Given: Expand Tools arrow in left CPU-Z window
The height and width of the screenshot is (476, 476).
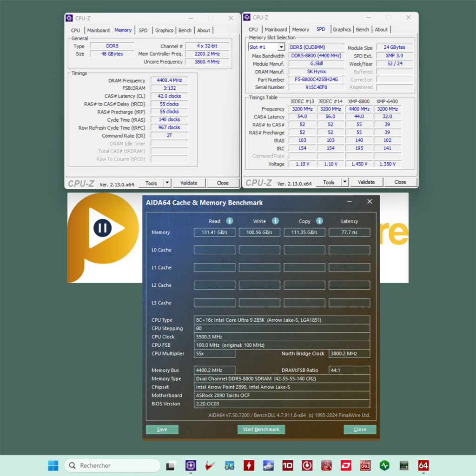Looking at the screenshot, I should tap(167, 183).
